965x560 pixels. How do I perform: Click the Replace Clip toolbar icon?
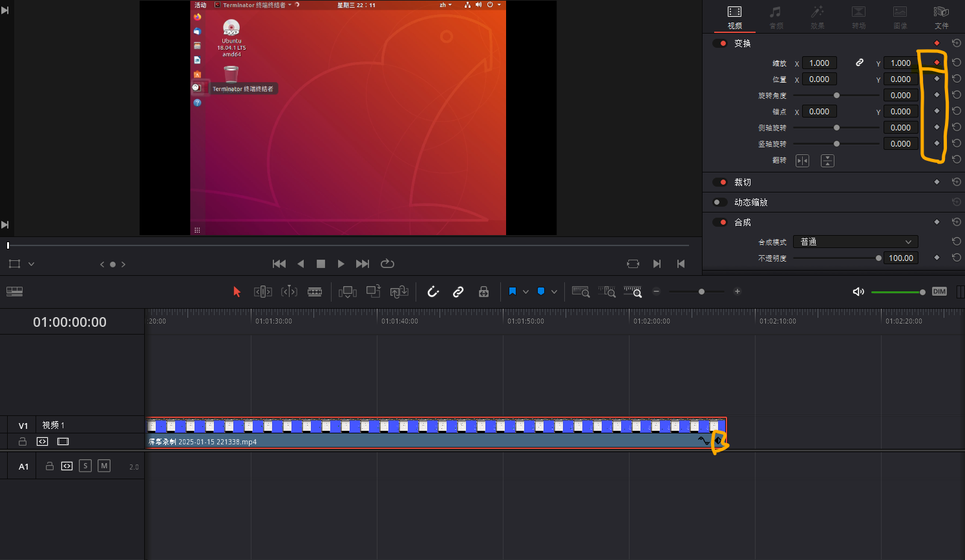[x=399, y=292]
